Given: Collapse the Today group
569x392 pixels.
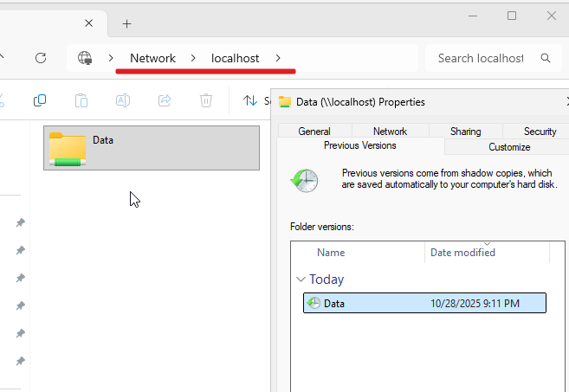Looking at the screenshot, I should [x=301, y=280].
